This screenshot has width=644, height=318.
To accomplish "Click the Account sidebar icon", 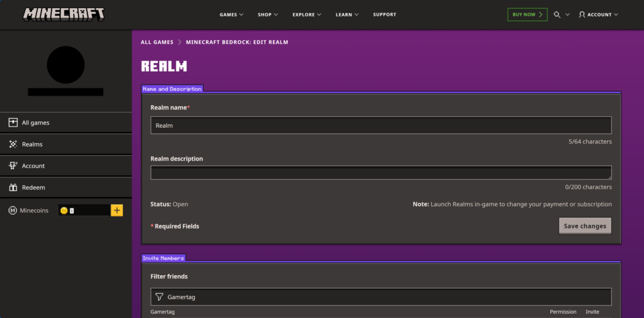I will [13, 166].
